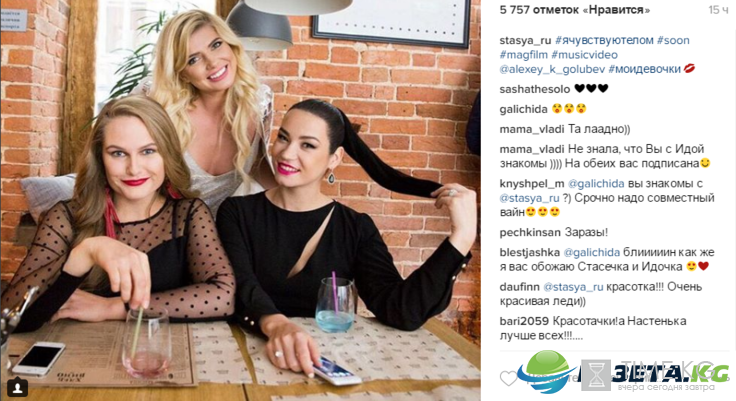Click the 15 ч post timestamp
736x401 pixels.
(718, 10)
